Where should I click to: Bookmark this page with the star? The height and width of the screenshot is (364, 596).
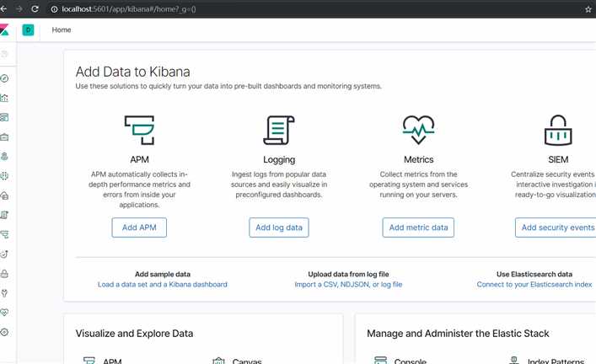click(588, 9)
